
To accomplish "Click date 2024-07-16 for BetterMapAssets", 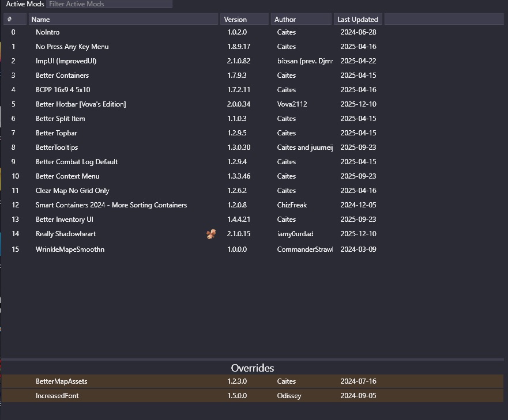I will click(358, 381).
